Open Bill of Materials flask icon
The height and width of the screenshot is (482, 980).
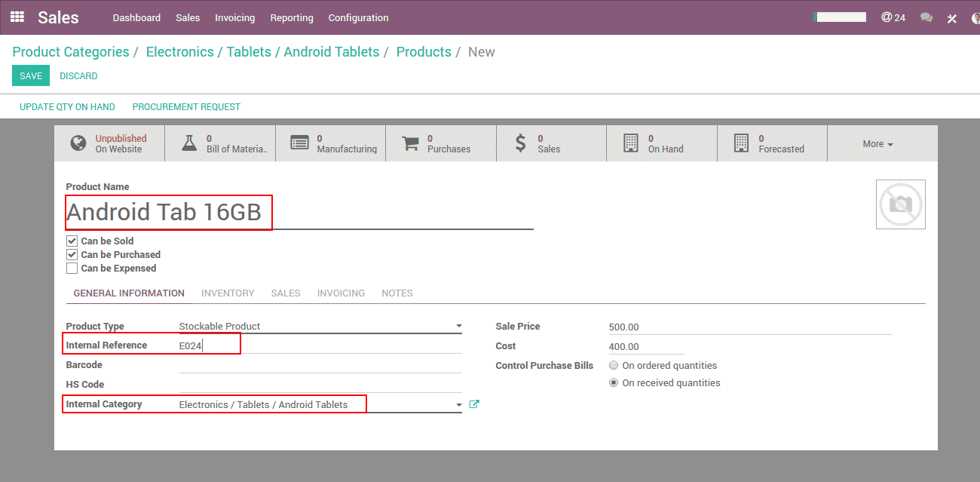click(189, 143)
